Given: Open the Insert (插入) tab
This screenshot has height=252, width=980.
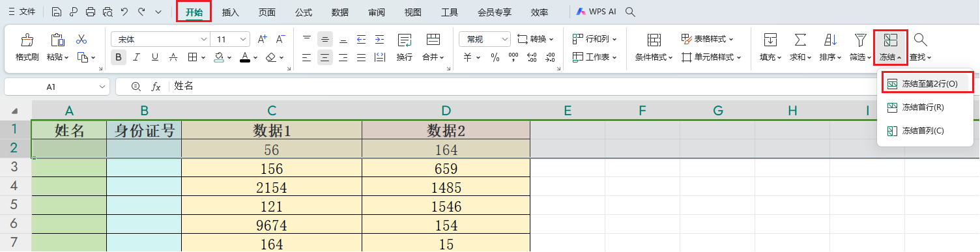Looking at the screenshot, I should coord(231,12).
